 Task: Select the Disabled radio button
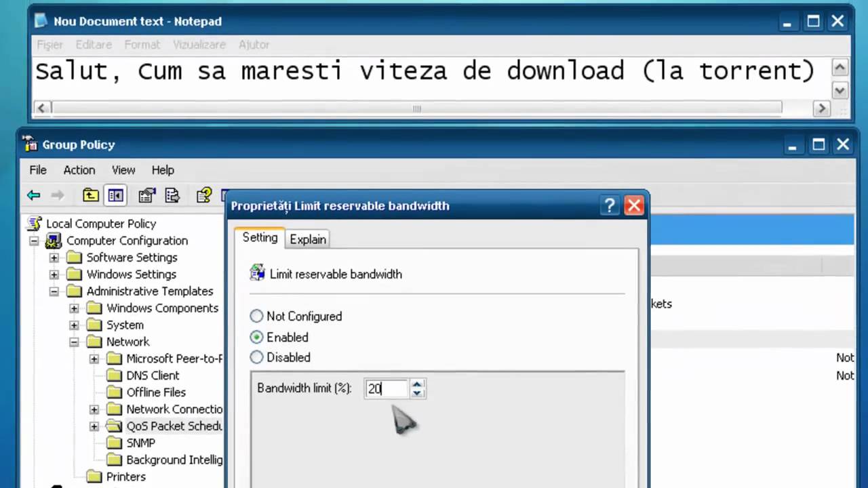click(x=256, y=357)
